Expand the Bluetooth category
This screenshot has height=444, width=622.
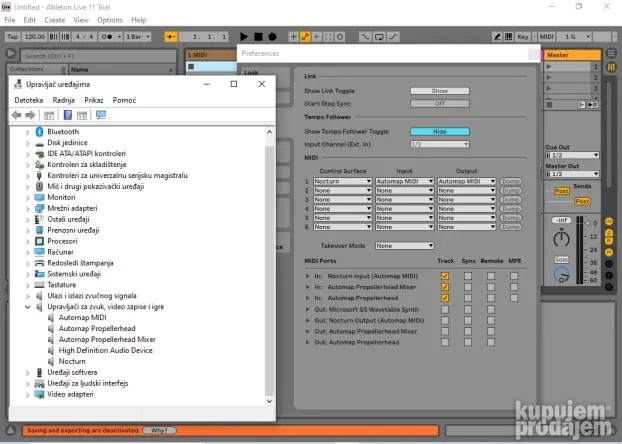pos(27,132)
